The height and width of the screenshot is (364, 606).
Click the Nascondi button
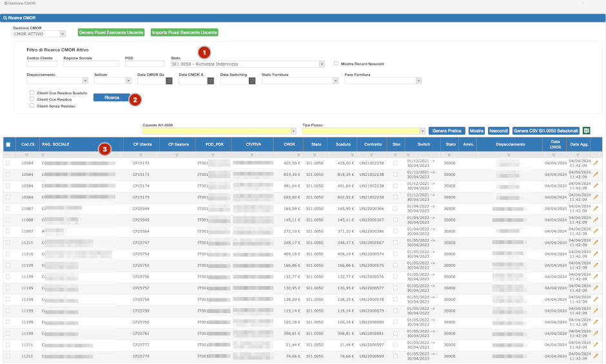(498, 131)
